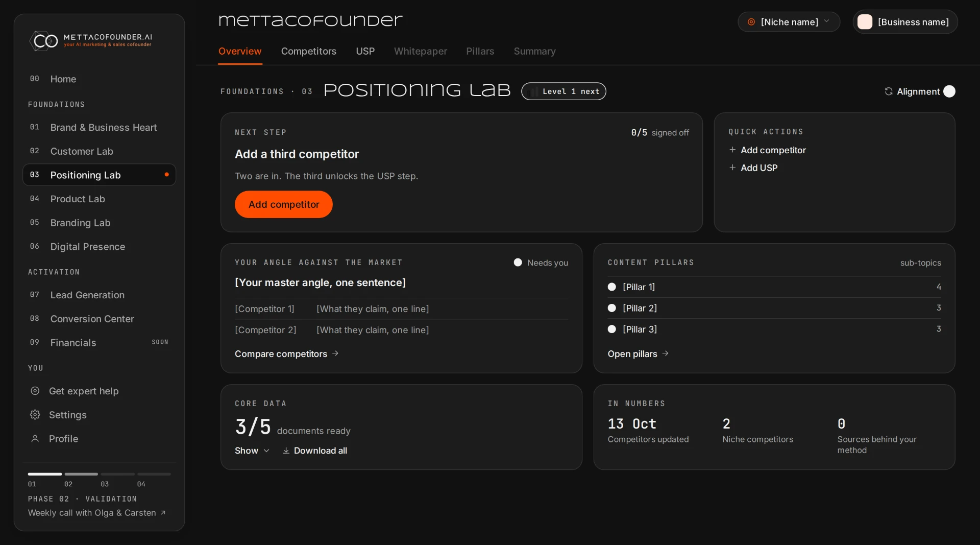Click arrow icon beside Compare competitors
The width and height of the screenshot is (980, 545).
[x=335, y=353]
